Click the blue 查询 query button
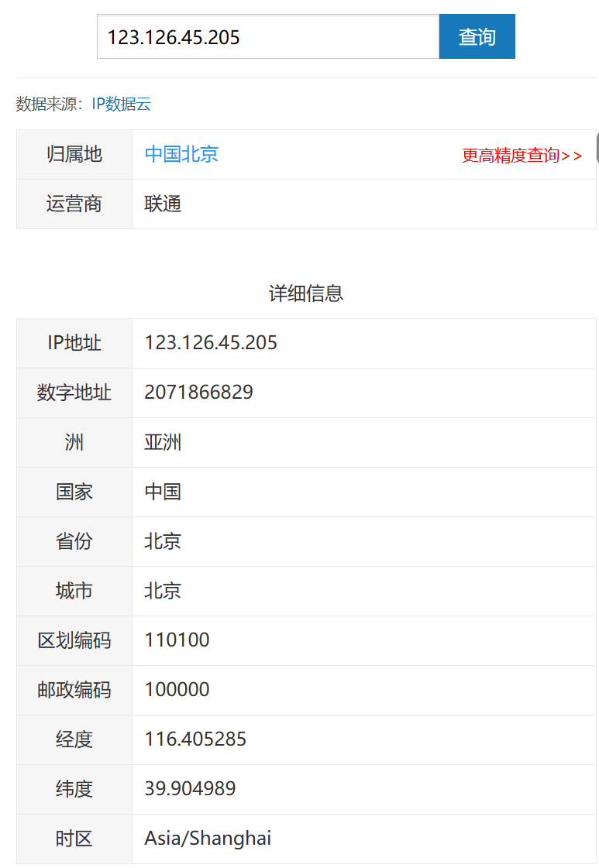 (x=477, y=36)
